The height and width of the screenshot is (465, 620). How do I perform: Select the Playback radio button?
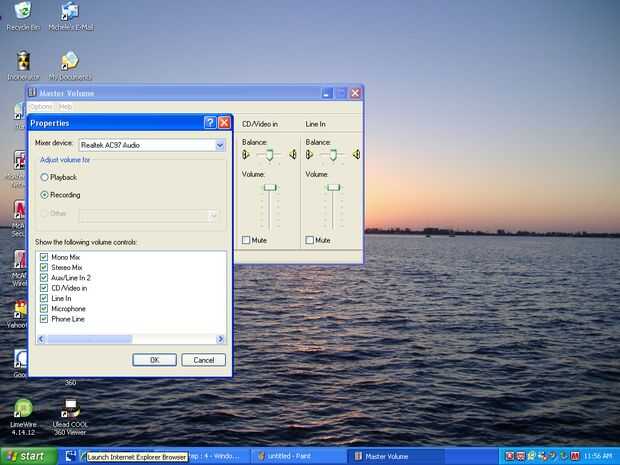[x=45, y=177]
